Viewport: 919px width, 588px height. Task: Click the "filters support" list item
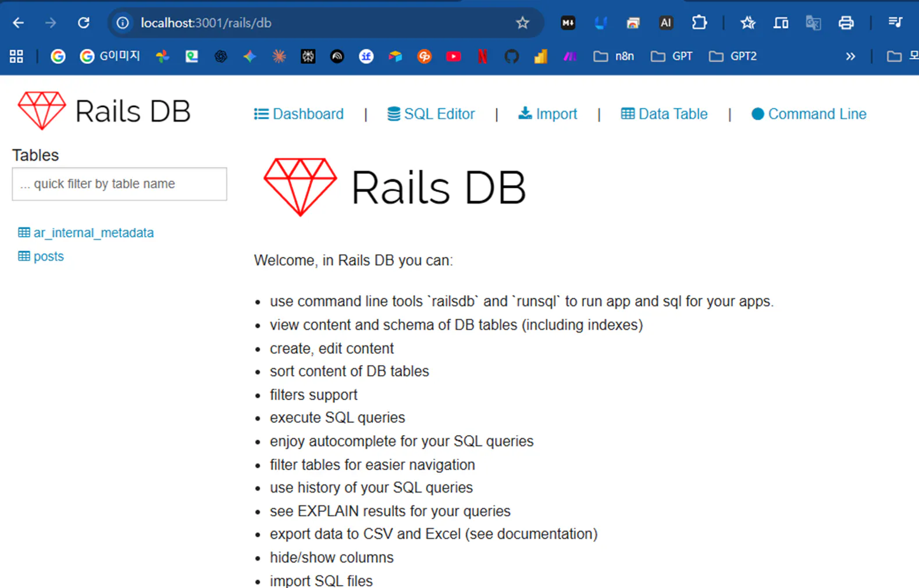tap(314, 395)
